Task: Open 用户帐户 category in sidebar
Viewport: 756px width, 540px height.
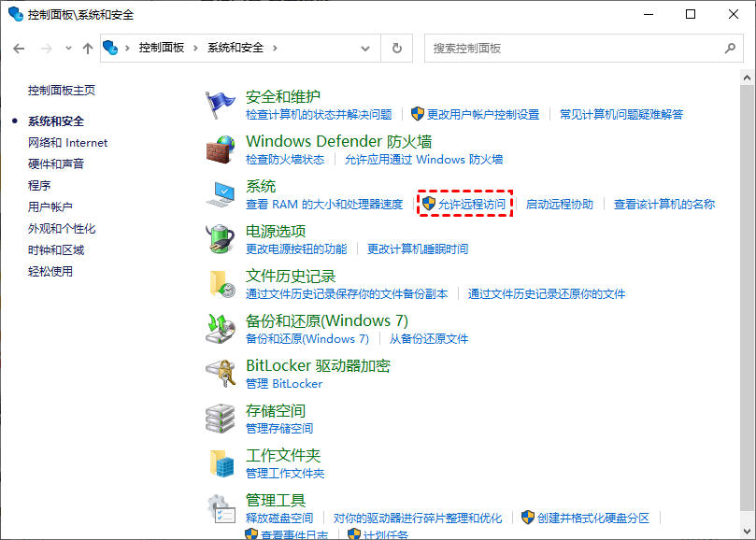Action: coord(50,206)
